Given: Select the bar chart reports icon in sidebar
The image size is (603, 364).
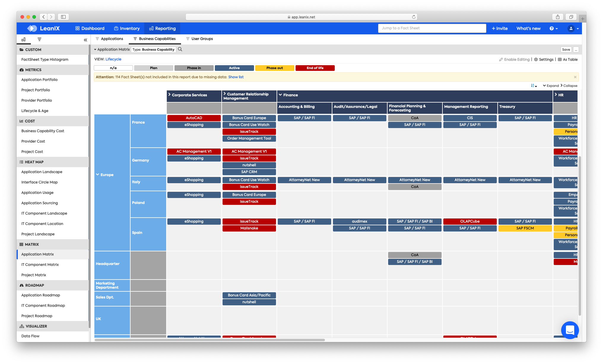Looking at the screenshot, I should pos(23,39).
